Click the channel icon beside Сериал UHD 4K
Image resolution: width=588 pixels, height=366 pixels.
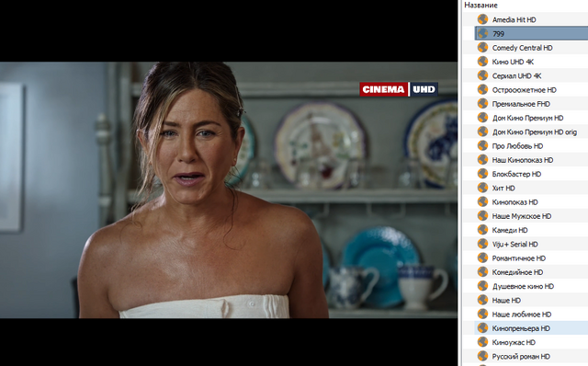tap(482, 75)
